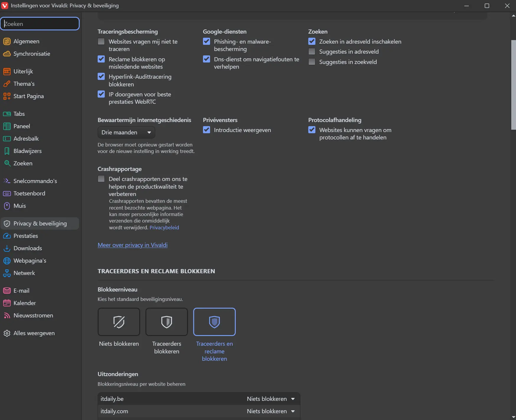The height and width of the screenshot is (420, 516).
Task: Click the Synchronisatie cloud icon
Action: (x=7, y=54)
